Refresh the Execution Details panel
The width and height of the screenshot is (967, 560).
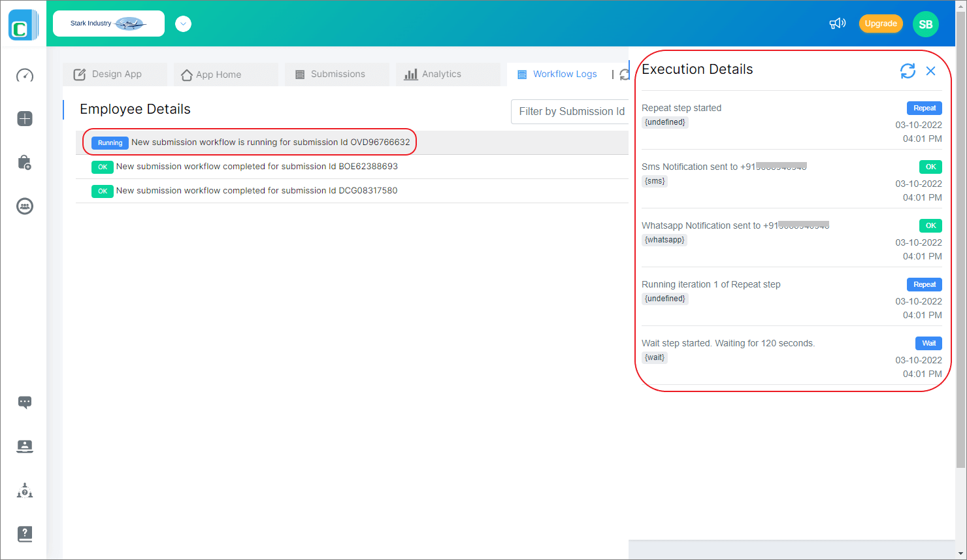[x=908, y=71]
